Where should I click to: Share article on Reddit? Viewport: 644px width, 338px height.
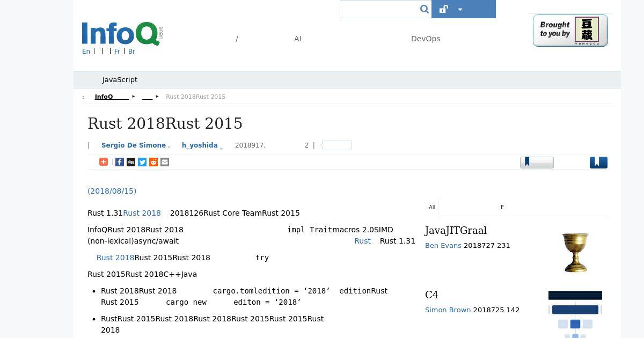[x=153, y=162]
